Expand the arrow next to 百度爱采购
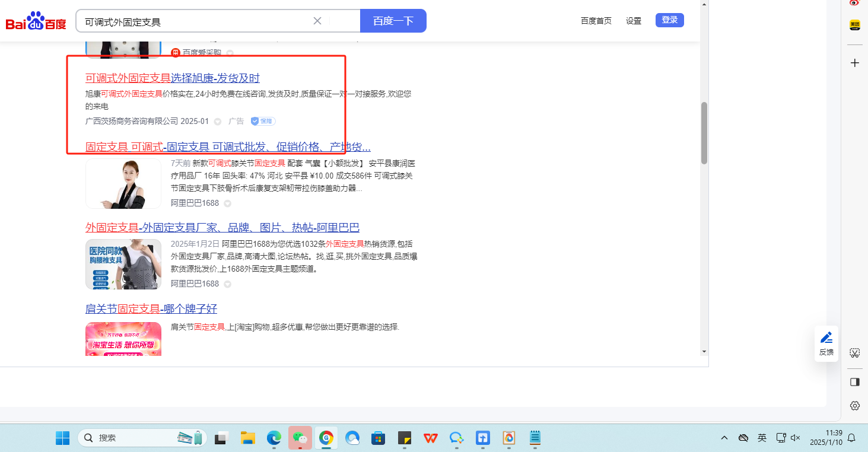This screenshot has height=452, width=868. (x=230, y=53)
